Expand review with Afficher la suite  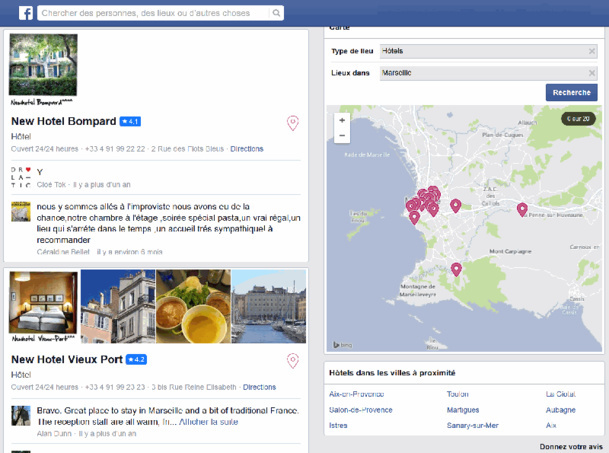(x=209, y=422)
